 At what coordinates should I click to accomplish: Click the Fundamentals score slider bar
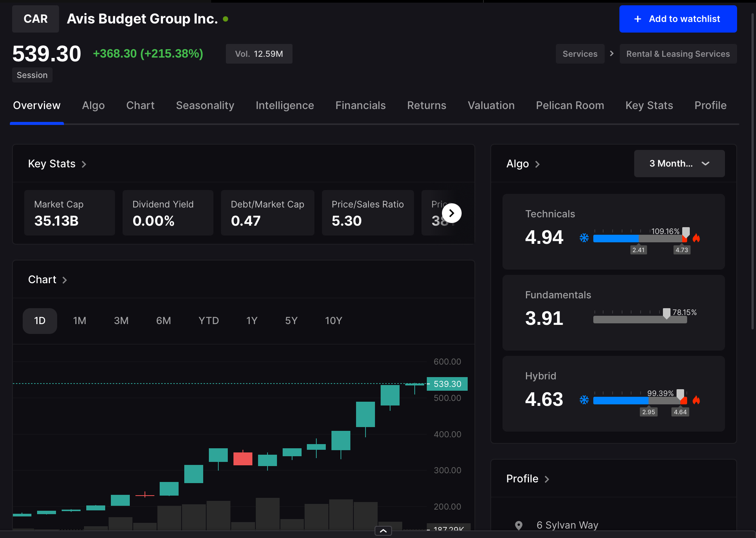[x=640, y=320]
